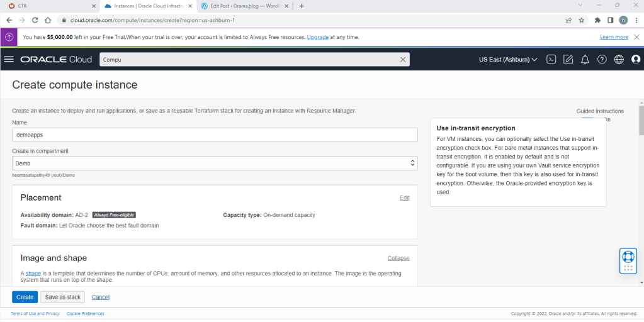This screenshot has width=644, height=322.
Task: Click the floating life ring support icon
Action: coord(628,257)
